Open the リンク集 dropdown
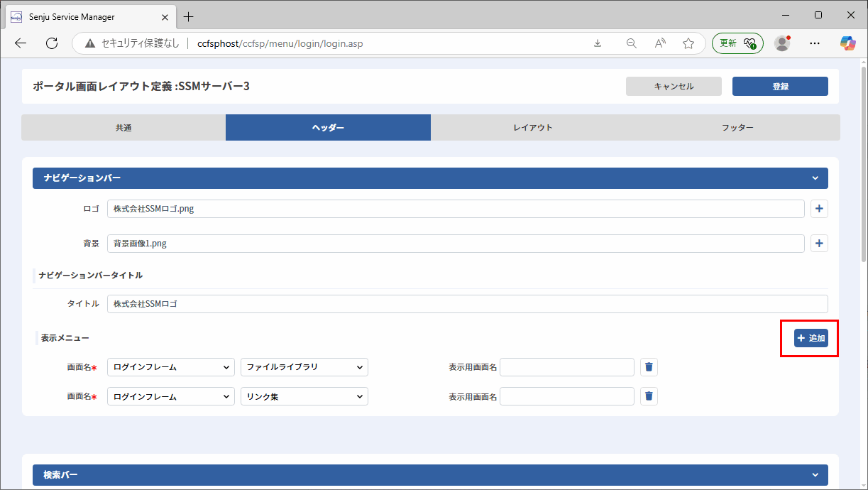The height and width of the screenshot is (490, 868). pos(304,396)
